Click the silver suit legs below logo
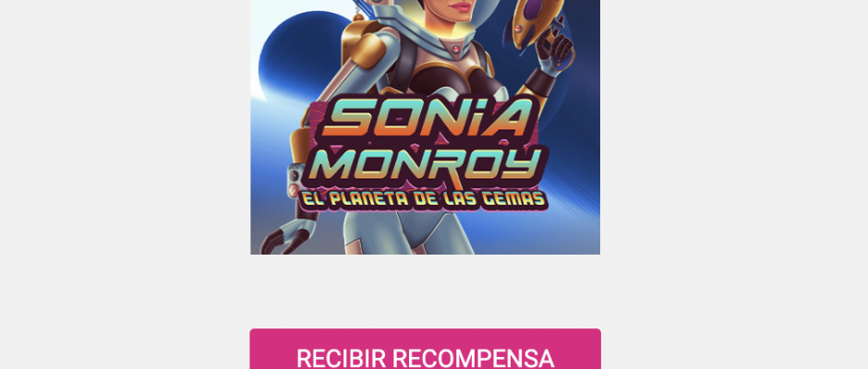This screenshot has width=868, height=369. tap(408, 232)
